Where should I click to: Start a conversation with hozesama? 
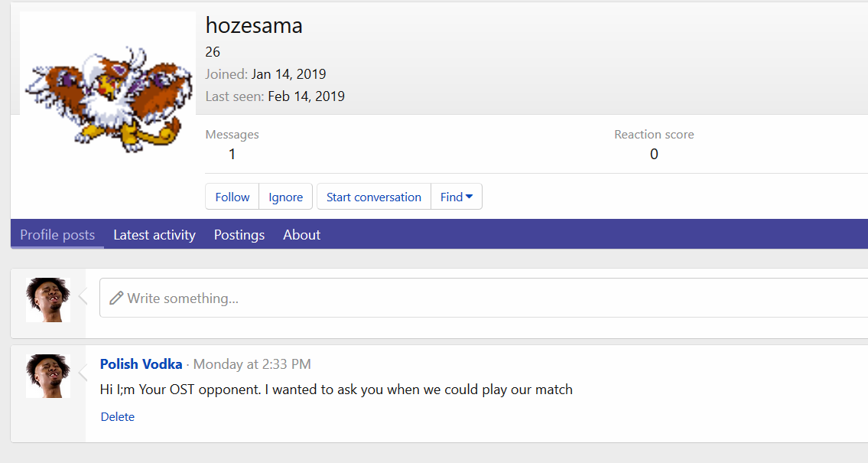click(x=373, y=197)
